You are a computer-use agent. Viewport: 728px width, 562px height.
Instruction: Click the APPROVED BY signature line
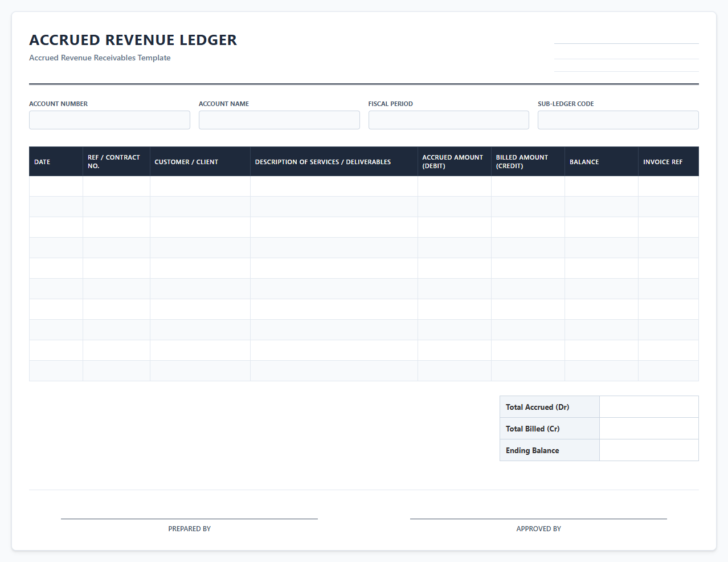pyautogui.click(x=538, y=519)
